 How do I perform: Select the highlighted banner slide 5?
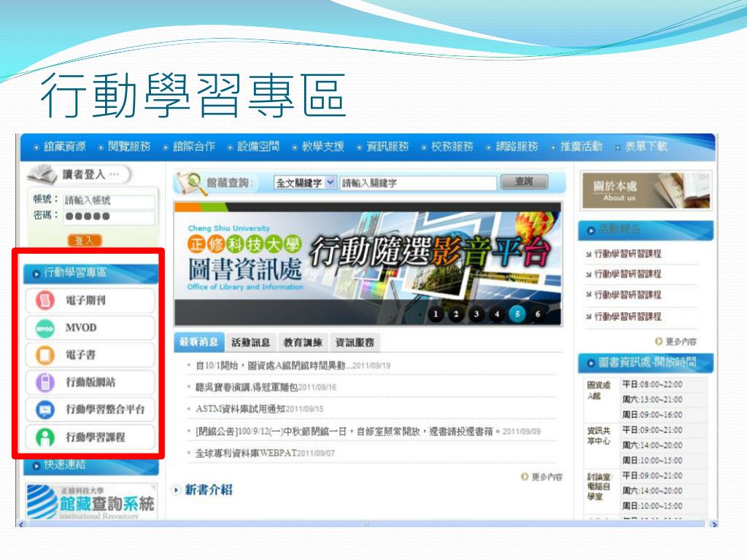[517, 314]
